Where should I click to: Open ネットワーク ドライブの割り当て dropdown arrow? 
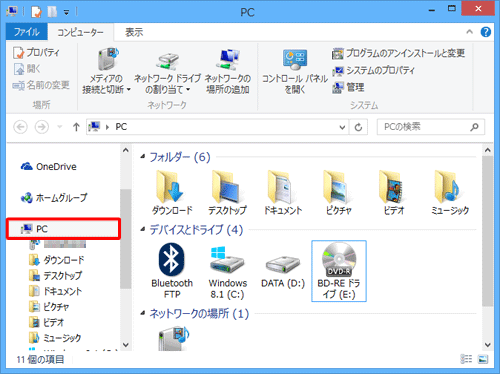click(188, 90)
